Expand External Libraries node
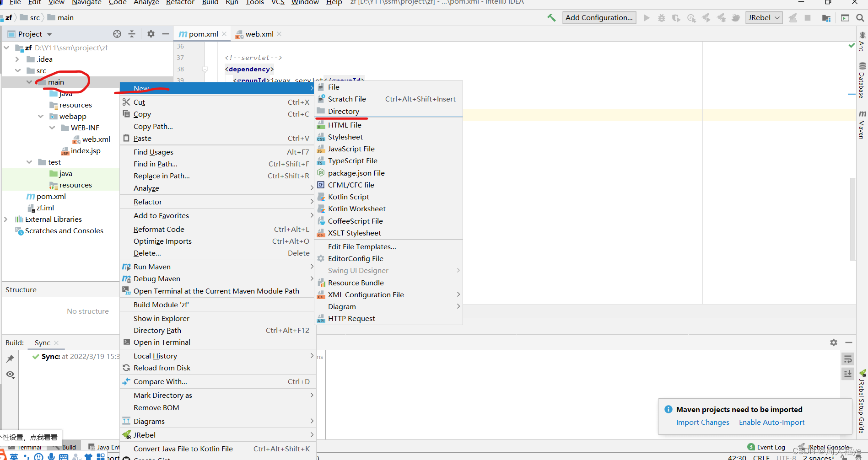Viewport: 868px width, 460px height. 6,219
